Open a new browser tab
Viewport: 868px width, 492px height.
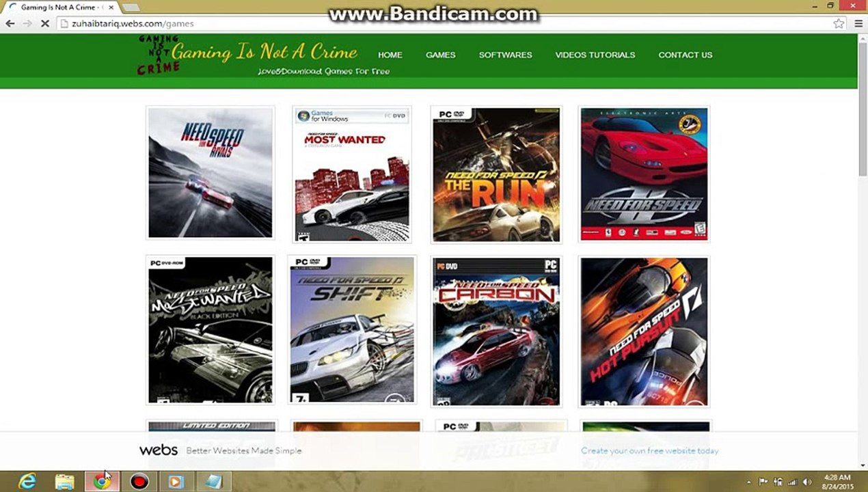(x=131, y=8)
